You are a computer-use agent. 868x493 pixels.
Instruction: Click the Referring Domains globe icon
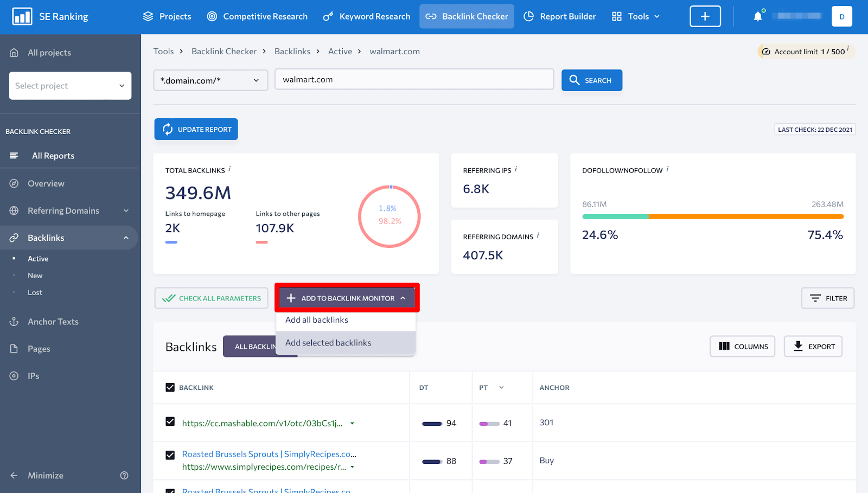[x=14, y=210]
